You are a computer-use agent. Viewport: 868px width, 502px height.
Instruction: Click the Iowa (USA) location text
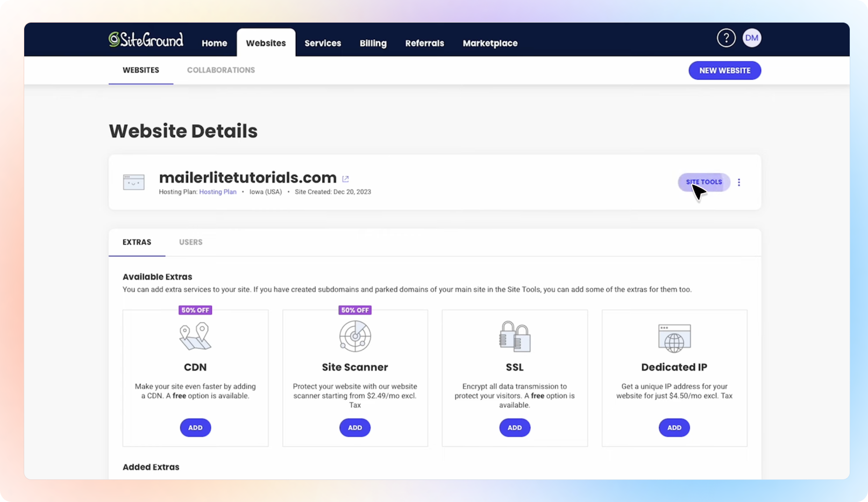[266, 192]
